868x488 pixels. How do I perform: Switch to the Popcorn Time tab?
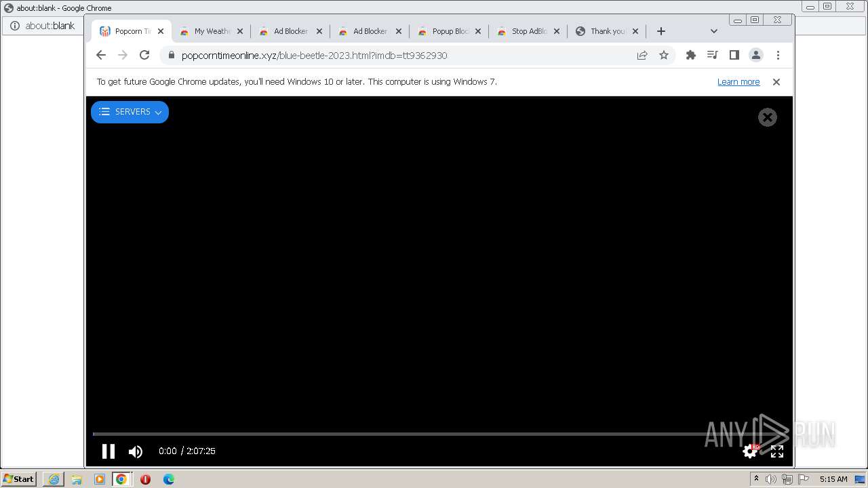(132, 31)
